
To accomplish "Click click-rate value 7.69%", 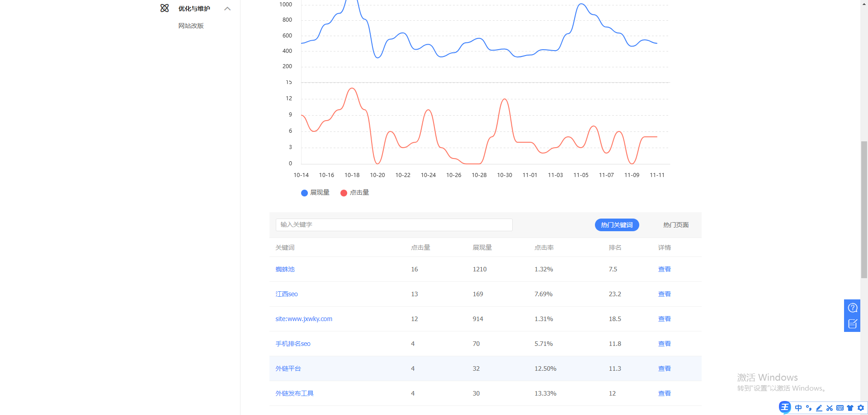I will (x=543, y=294).
